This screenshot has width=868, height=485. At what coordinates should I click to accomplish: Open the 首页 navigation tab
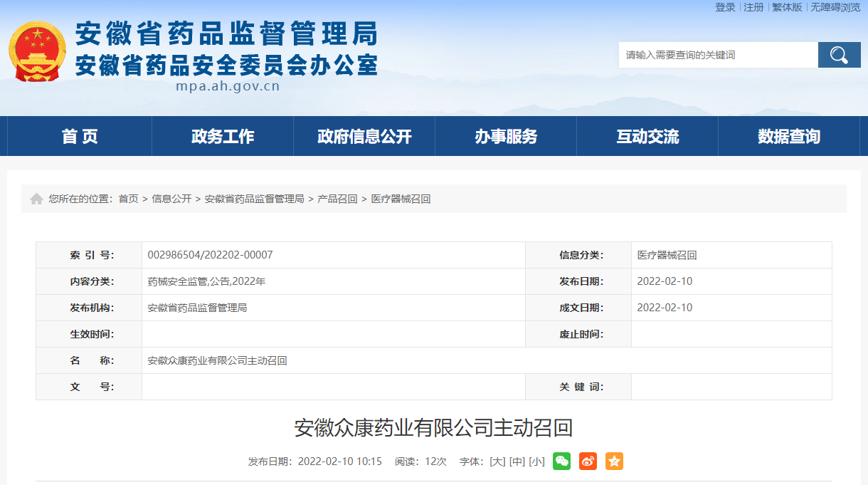[x=80, y=137]
